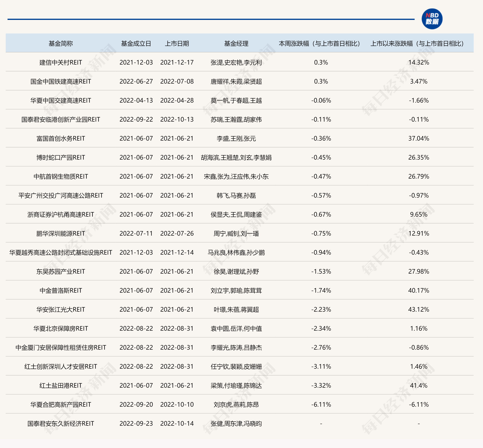The image size is (483, 448).
Task: Select manager cell 张湜,史宏艳,李元利
Action: 236,62
